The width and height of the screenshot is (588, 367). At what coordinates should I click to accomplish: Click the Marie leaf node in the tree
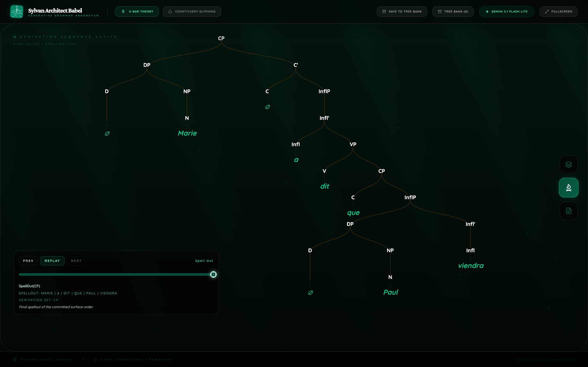click(187, 133)
